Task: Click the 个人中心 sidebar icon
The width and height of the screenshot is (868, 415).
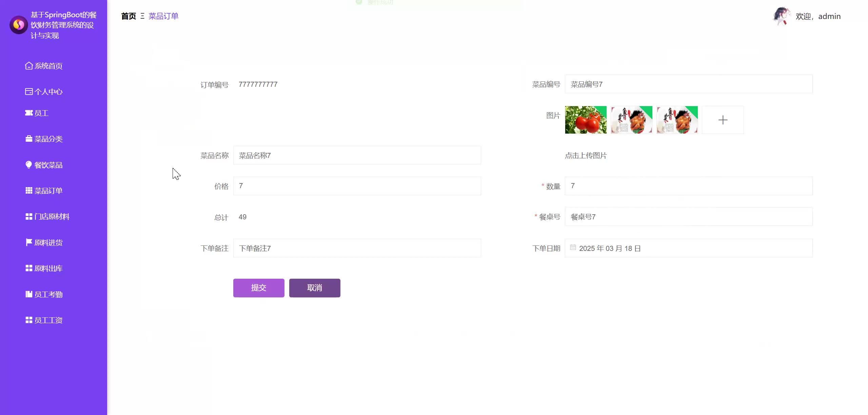Action: pyautogui.click(x=29, y=92)
